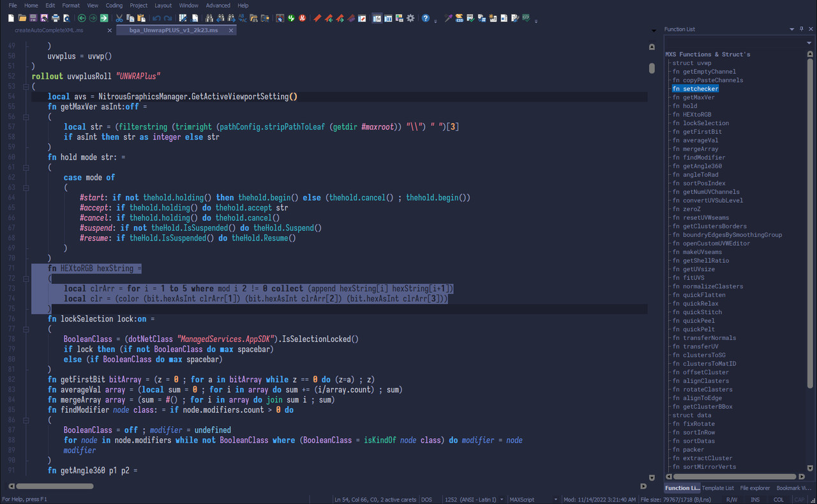The width and height of the screenshot is (817, 504).
Task: Click the Find in Files folder icon
Action: [253, 18]
